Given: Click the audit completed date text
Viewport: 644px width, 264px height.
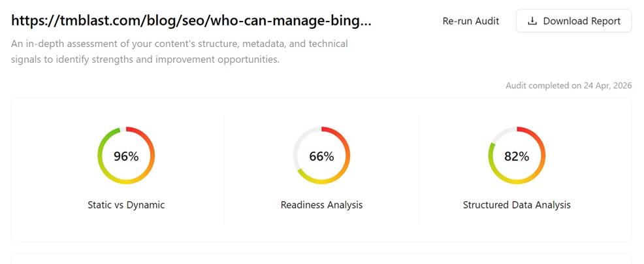Looking at the screenshot, I should (568, 86).
